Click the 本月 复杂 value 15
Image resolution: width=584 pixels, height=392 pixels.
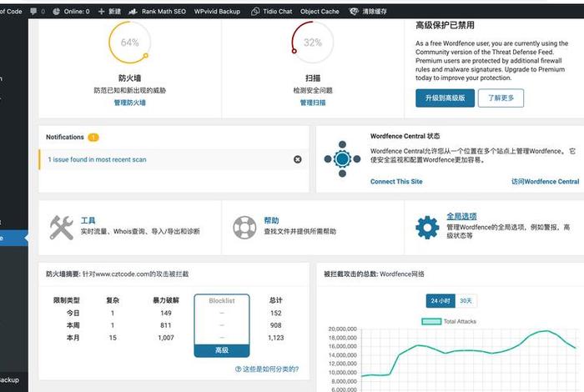(113, 338)
